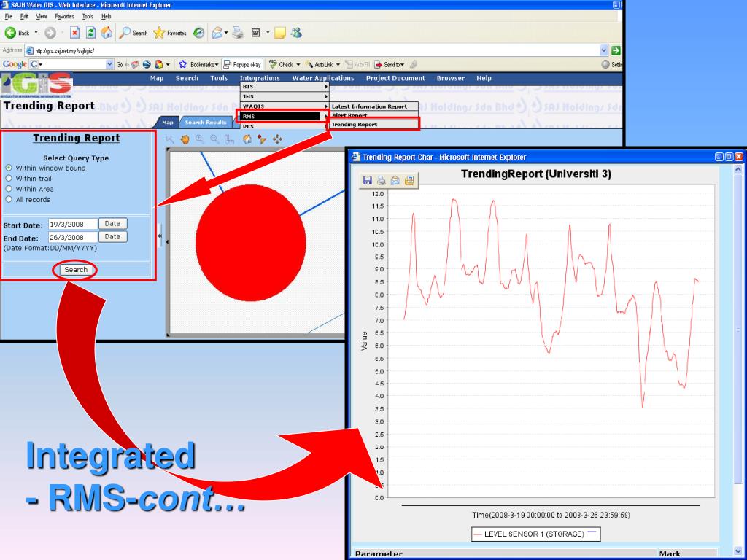
Task: Stop page loading with the red X icon
Action: point(75,32)
